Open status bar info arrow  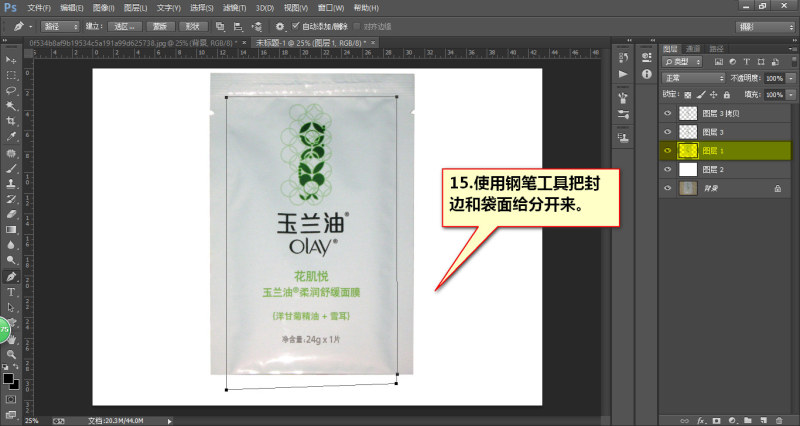click(x=169, y=421)
